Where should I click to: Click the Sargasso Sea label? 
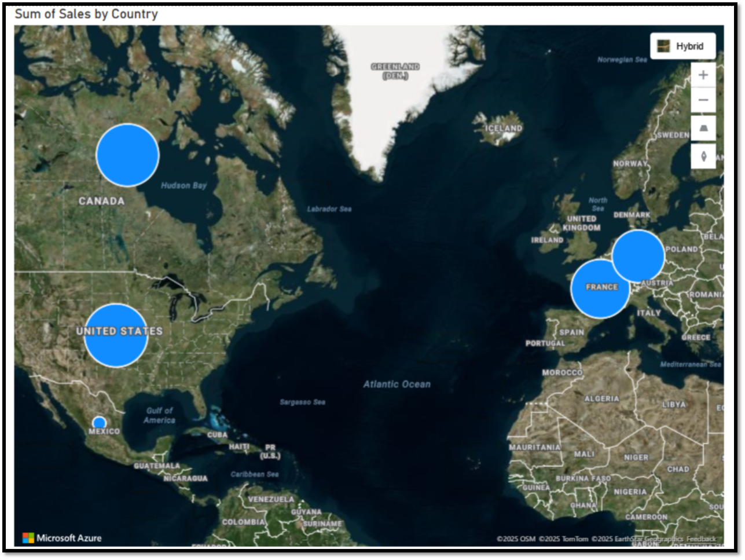302,402
